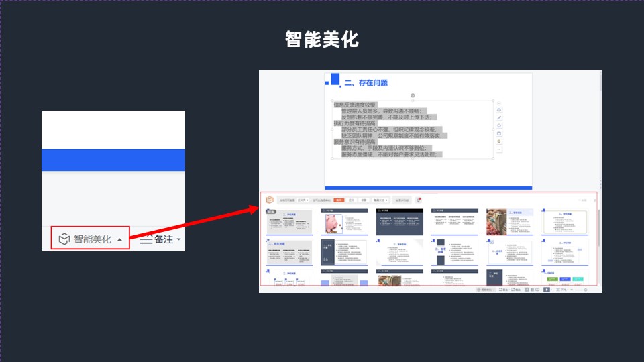Open the 正文页 page type dropdown

click(x=303, y=200)
